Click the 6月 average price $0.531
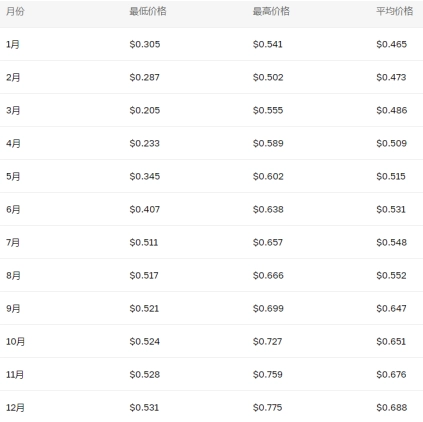 391,209
